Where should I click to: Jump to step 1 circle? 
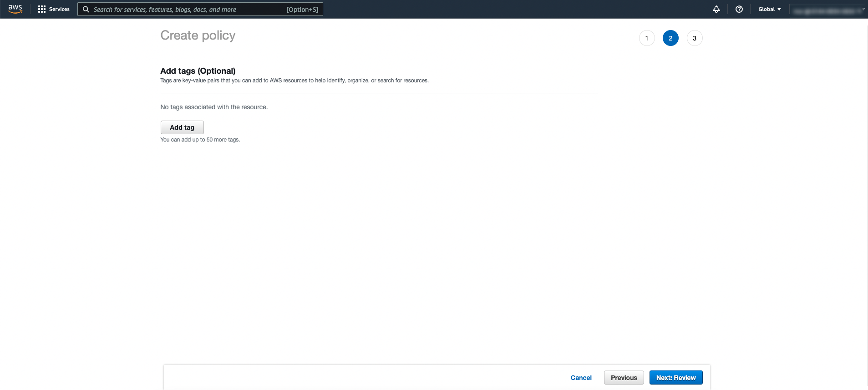click(647, 38)
